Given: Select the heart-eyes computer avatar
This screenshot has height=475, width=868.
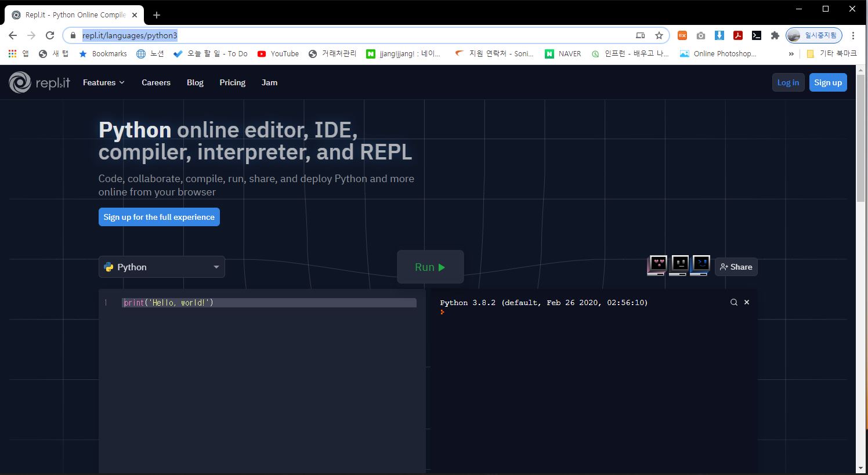Looking at the screenshot, I should (x=656, y=266).
